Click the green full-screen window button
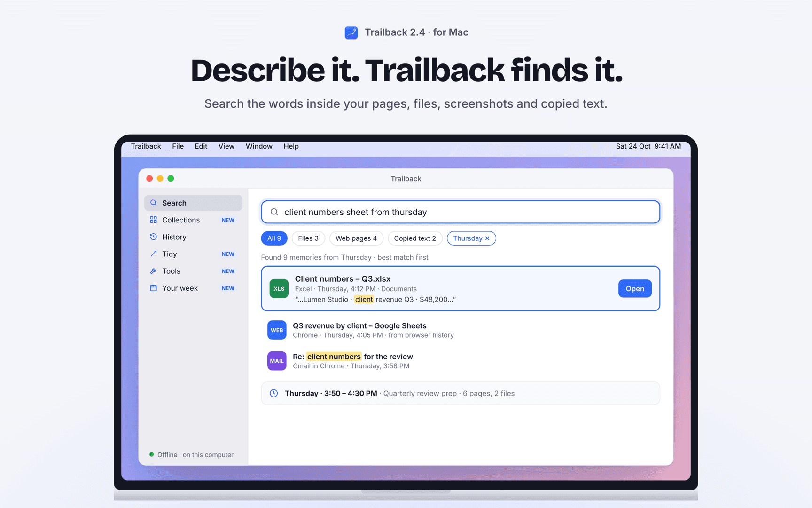 (171, 178)
